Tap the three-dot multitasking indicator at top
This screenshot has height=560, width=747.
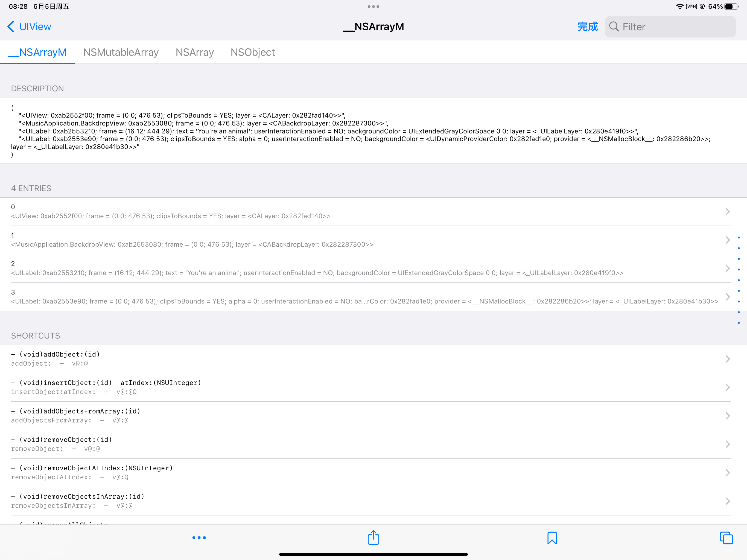[373, 6]
